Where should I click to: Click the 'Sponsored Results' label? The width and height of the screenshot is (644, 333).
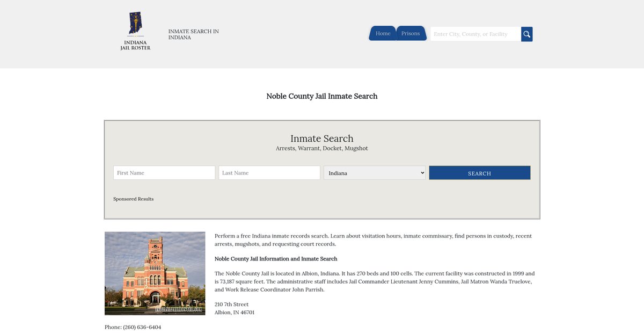pos(133,199)
